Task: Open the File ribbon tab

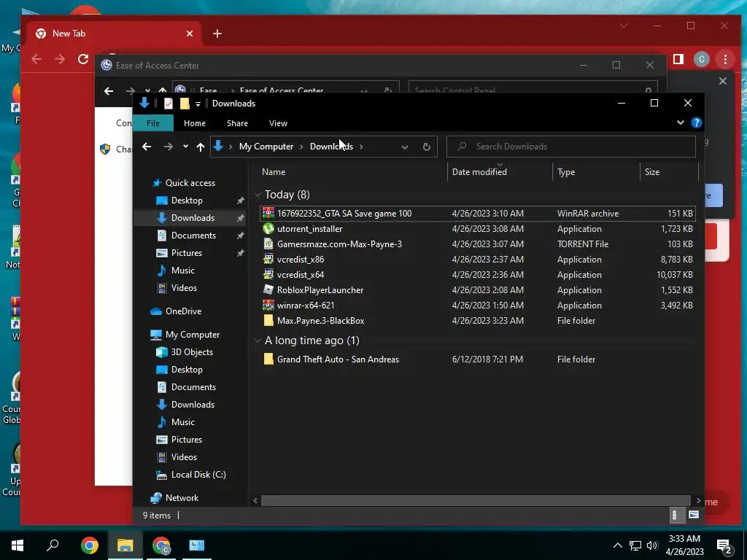Action: [153, 123]
